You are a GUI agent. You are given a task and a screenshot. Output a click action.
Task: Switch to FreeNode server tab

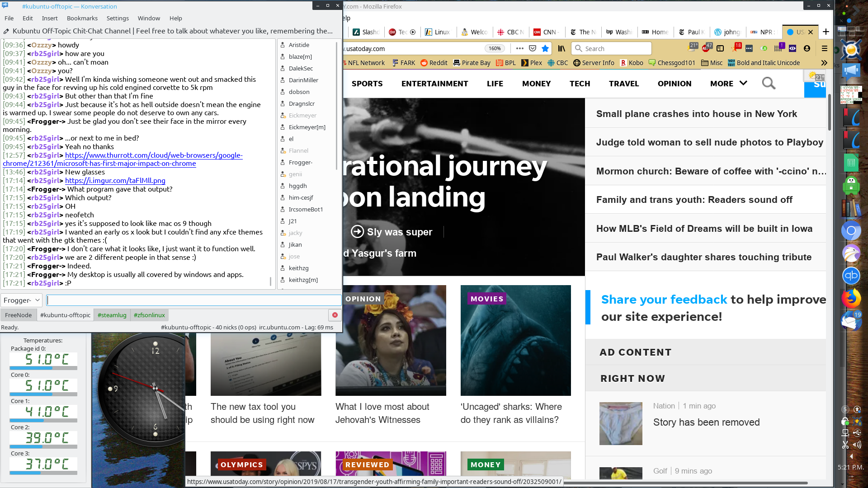click(x=19, y=315)
